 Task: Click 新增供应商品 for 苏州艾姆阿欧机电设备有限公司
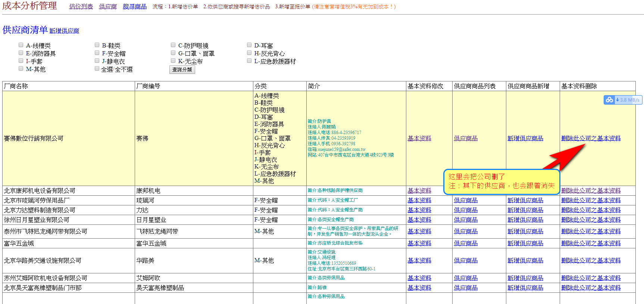pos(525,278)
